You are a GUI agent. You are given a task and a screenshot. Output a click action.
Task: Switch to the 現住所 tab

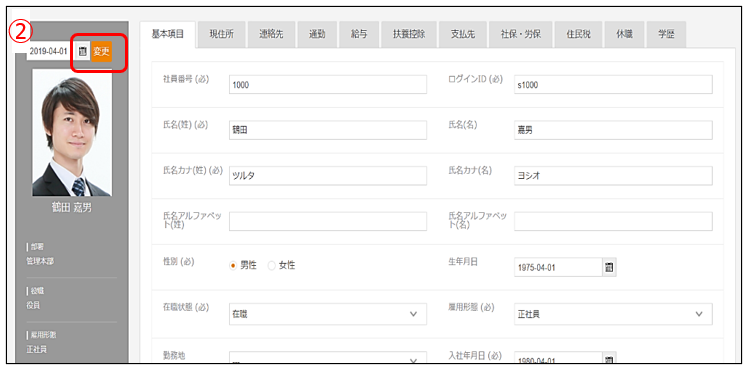(x=222, y=34)
